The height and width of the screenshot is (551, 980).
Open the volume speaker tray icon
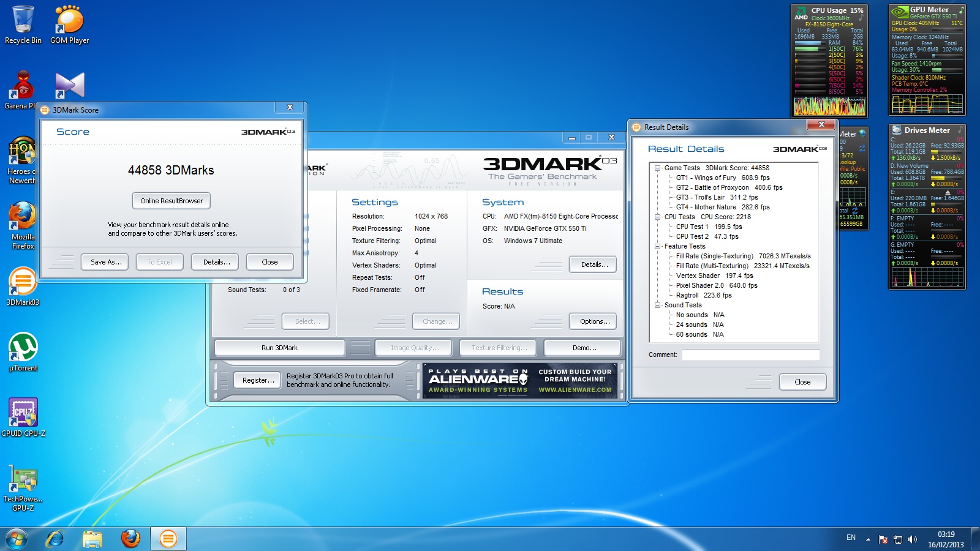coord(913,539)
